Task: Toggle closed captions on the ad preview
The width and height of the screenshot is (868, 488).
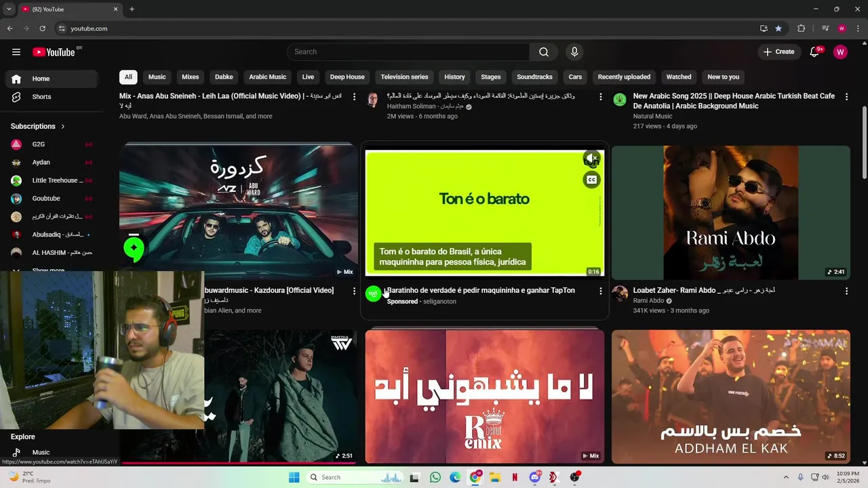Action: 591,180
